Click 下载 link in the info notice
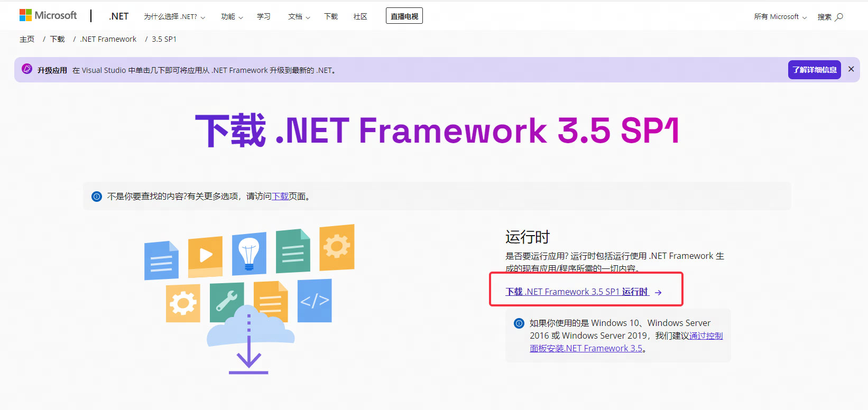Screen dimensions: 868x410 pos(280,197)
